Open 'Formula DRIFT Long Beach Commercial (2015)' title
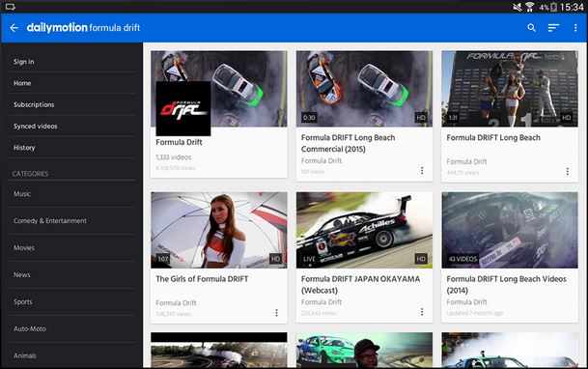Viewport: 588px width, 369px height. [x=348, y=143]
